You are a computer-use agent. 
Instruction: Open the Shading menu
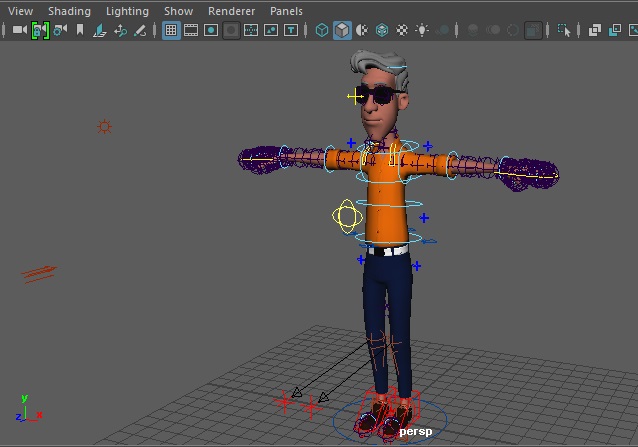click(69, 11)
